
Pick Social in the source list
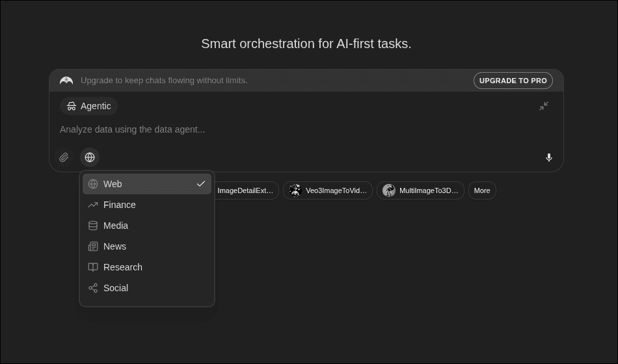[146, 288]
